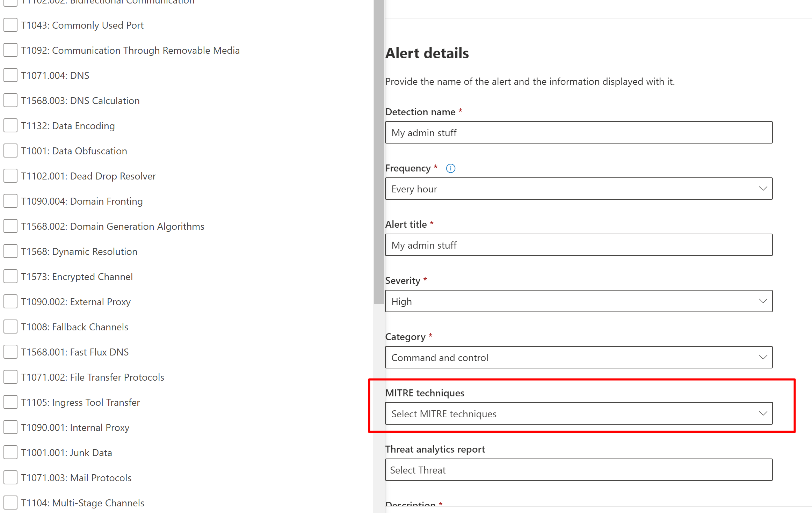
Task: Check T1104: Multi-Stage Channels
Action: pos(10,503)
